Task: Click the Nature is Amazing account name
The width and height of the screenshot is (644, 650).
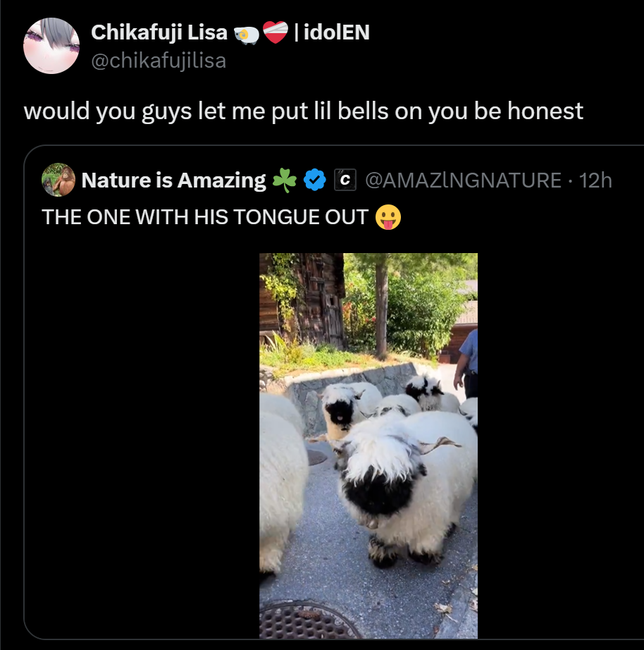Action: [173, 180]
